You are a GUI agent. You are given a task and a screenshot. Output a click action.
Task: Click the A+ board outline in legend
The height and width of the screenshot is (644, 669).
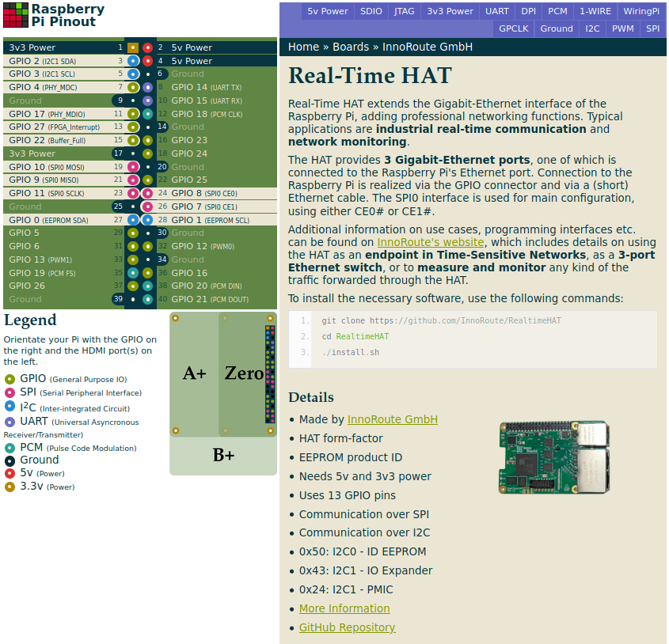194,374
